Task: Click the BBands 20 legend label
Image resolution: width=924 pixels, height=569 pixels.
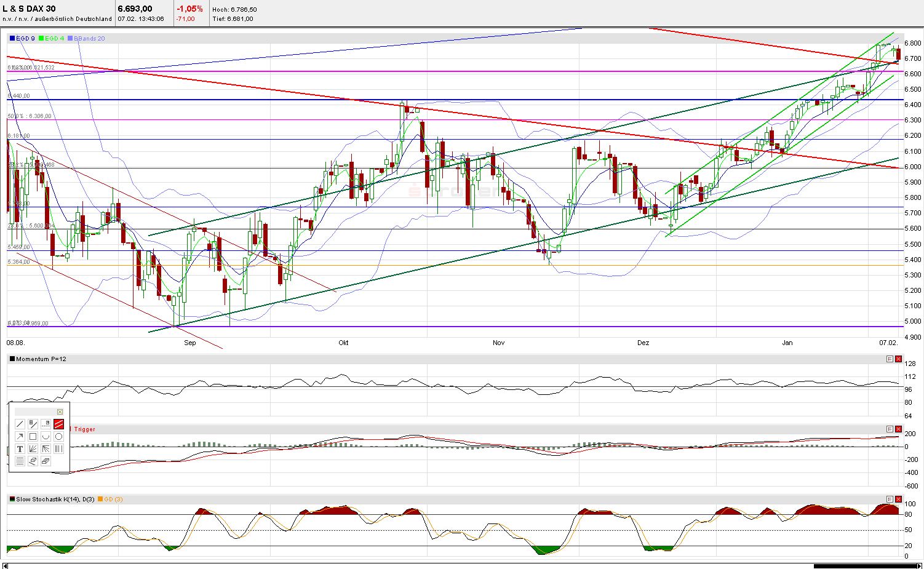Action: pos(90,38)
